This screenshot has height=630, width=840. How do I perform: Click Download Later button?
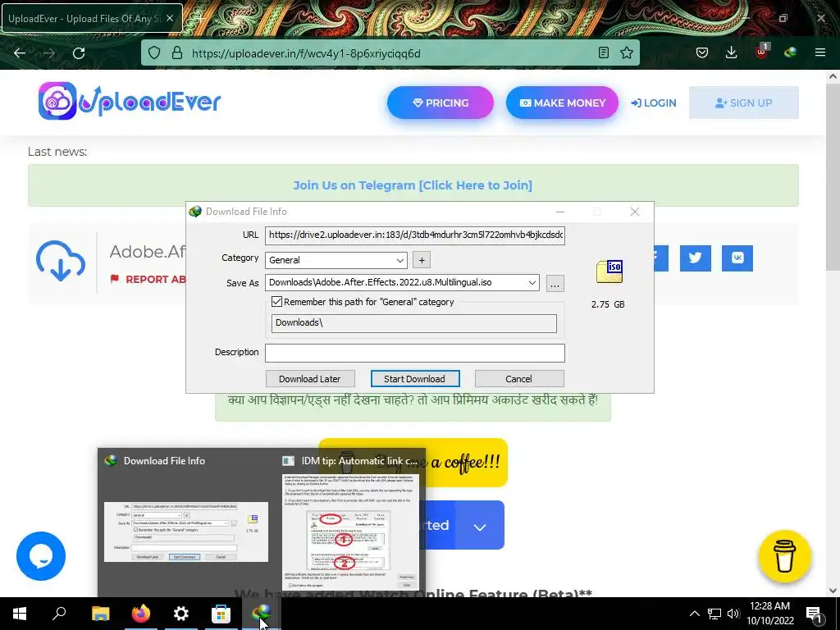click(x=309, y=379)
